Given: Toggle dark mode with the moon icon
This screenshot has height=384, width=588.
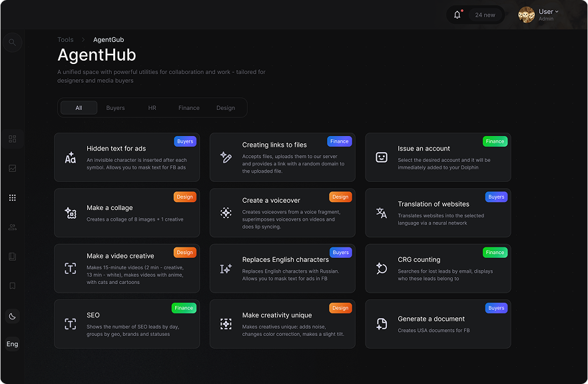Looking at the screenshot, I should coord(12,316).
